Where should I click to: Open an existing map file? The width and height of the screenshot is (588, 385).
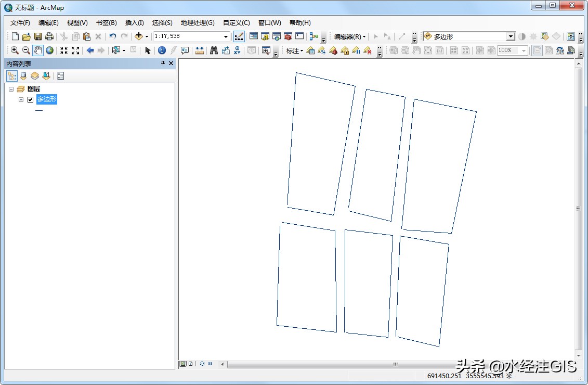[x=26, y=36]
